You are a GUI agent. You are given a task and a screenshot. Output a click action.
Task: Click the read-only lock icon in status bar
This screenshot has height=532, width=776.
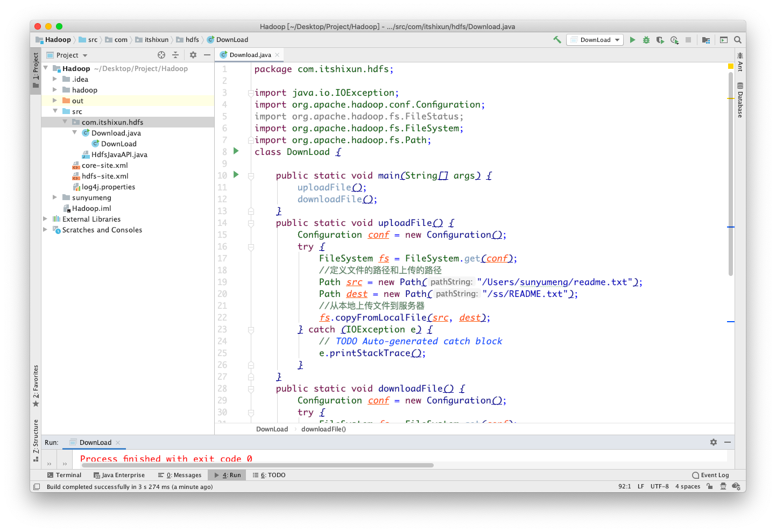(710, 486)
